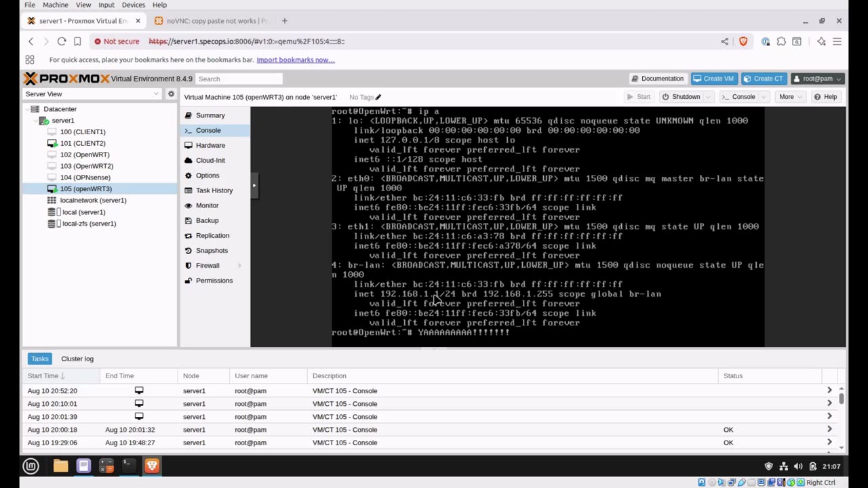Collapse the server1 node in tree
The height and width of the screenshot is (488, 868).
coord(36,121)
